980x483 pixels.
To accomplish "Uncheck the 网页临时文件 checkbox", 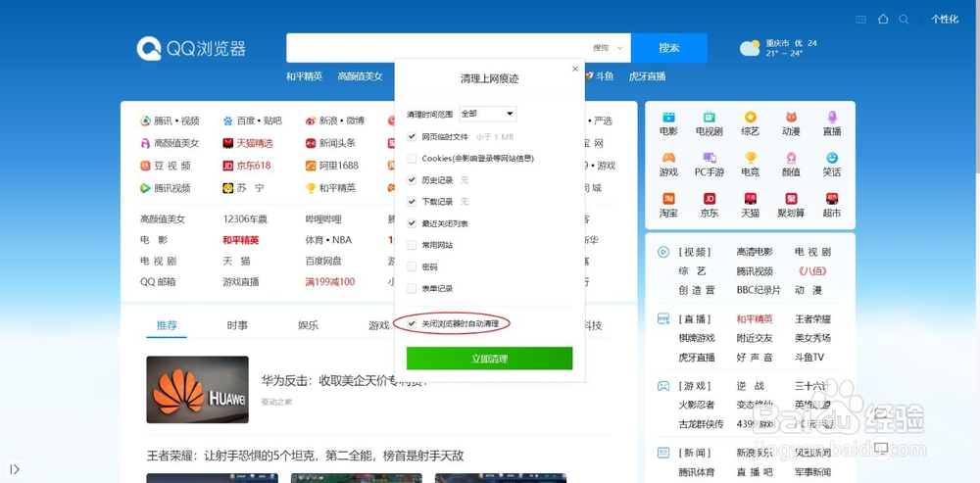I will [412, 136].
